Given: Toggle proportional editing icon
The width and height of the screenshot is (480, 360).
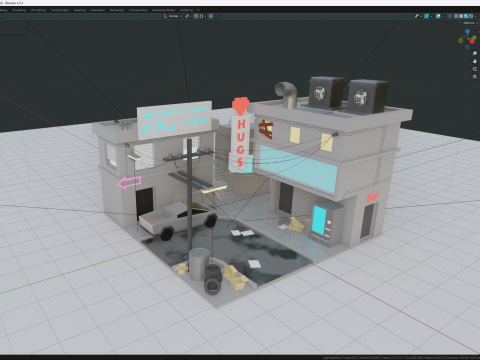Looking at the screenshot, I should tap(211, 16).
